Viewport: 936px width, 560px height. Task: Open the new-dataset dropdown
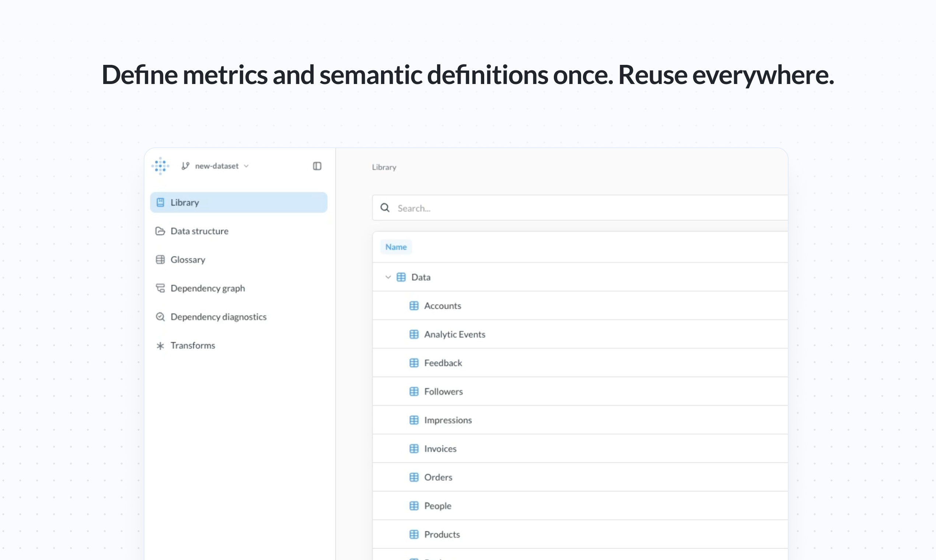pos(247,166)
